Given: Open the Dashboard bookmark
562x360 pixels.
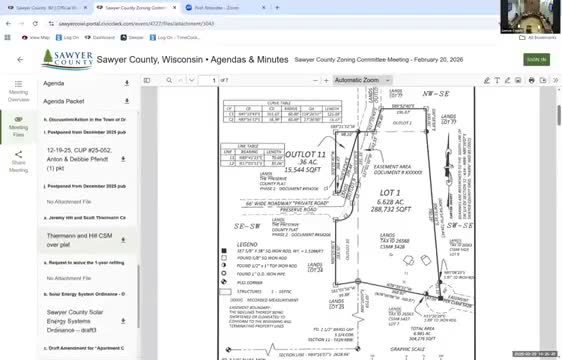Looking at the screenshot, I should point(99,37).
